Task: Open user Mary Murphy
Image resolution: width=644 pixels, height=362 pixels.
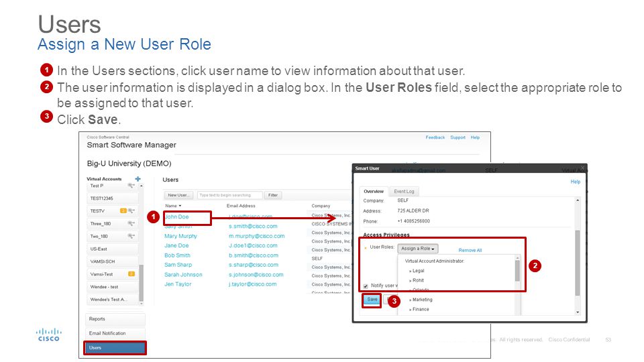Action: tap(180, 237)
